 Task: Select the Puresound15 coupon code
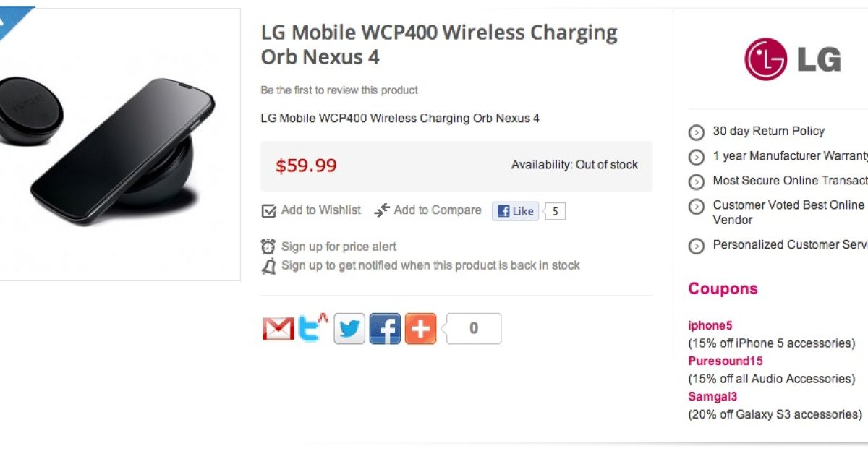(726, 361)
